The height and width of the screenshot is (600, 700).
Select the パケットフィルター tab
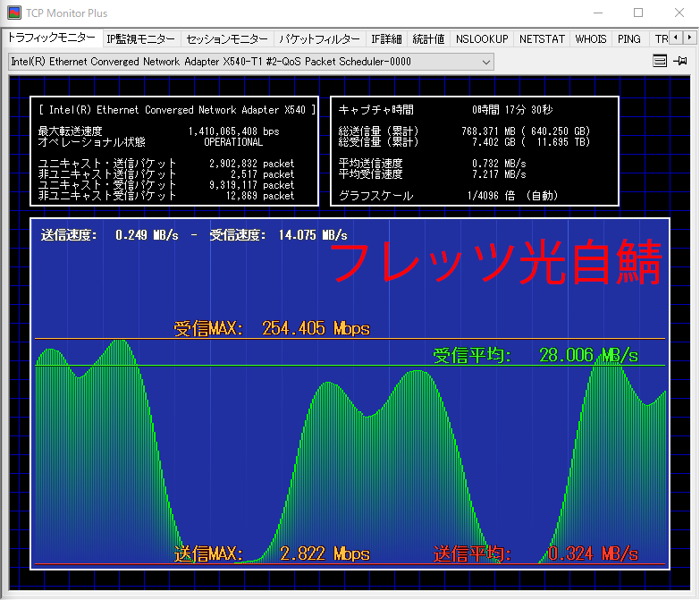tap(318, 39)
